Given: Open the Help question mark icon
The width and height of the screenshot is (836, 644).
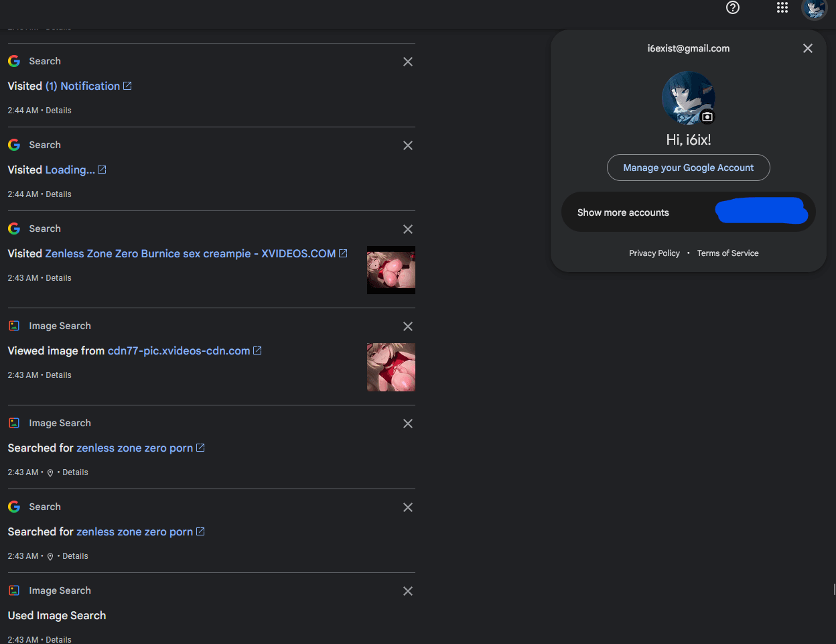Looking at the screenshot, I should pos(733,8).
